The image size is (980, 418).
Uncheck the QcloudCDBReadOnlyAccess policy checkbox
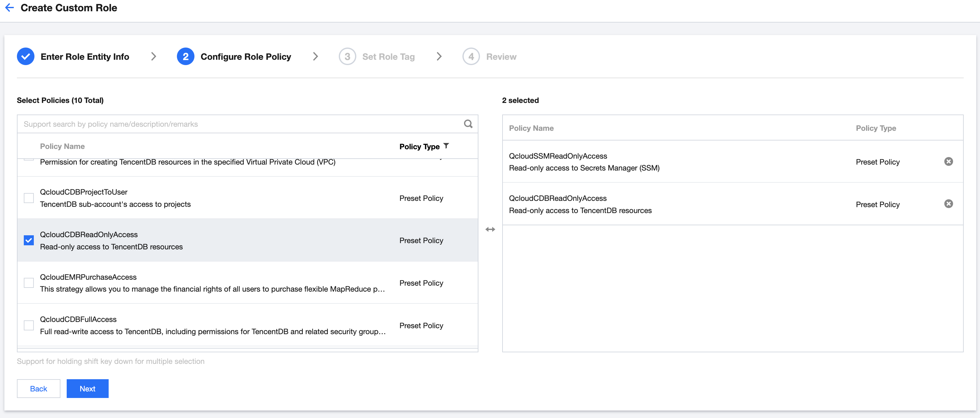point(29,240)
